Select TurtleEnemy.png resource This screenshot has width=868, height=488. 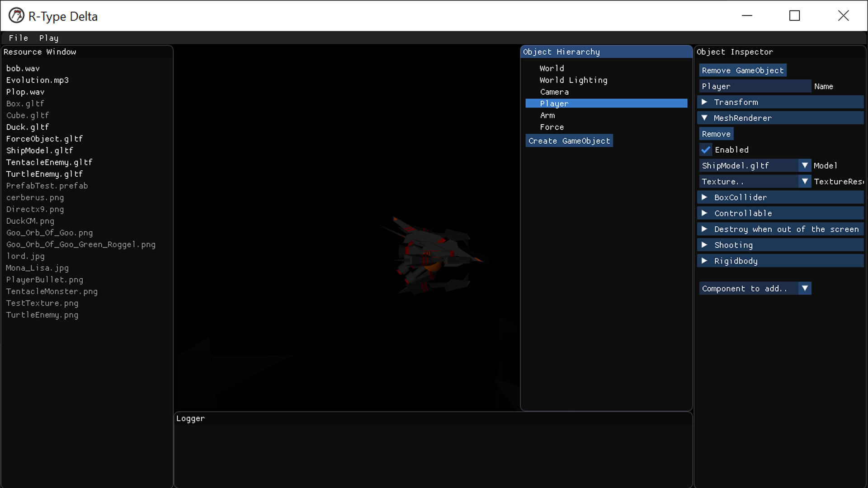pos(42,315)
